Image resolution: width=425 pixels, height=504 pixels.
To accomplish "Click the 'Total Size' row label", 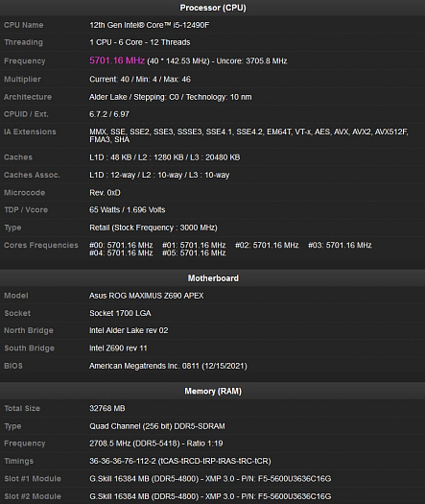I will pos(22,409).
